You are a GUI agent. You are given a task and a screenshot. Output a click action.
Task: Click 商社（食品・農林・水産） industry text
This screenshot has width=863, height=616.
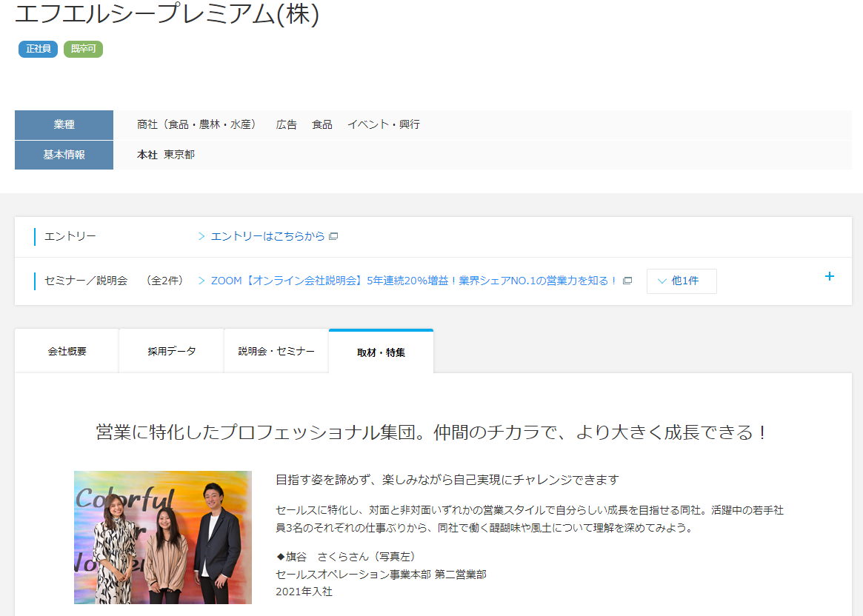point(198,124)
